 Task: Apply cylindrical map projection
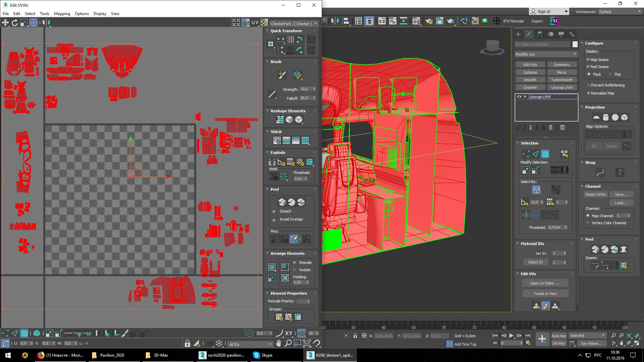pos(605,117)
